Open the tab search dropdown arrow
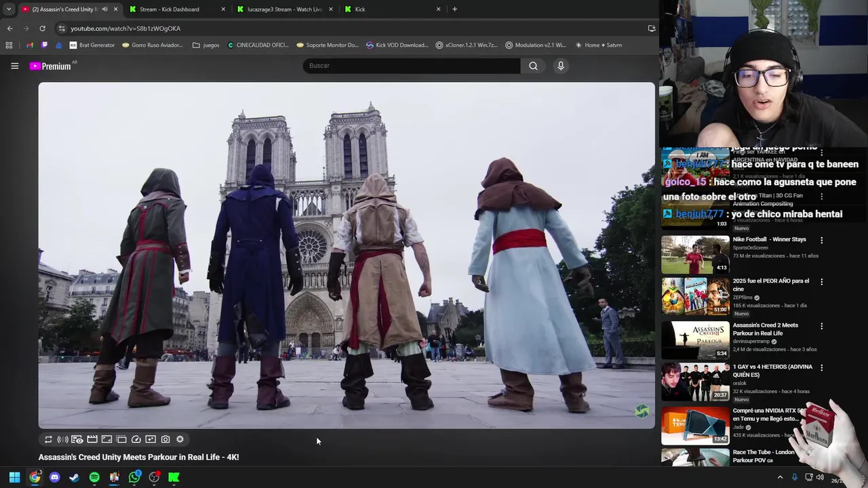The image size is (868, 488). tap(8, 9)
